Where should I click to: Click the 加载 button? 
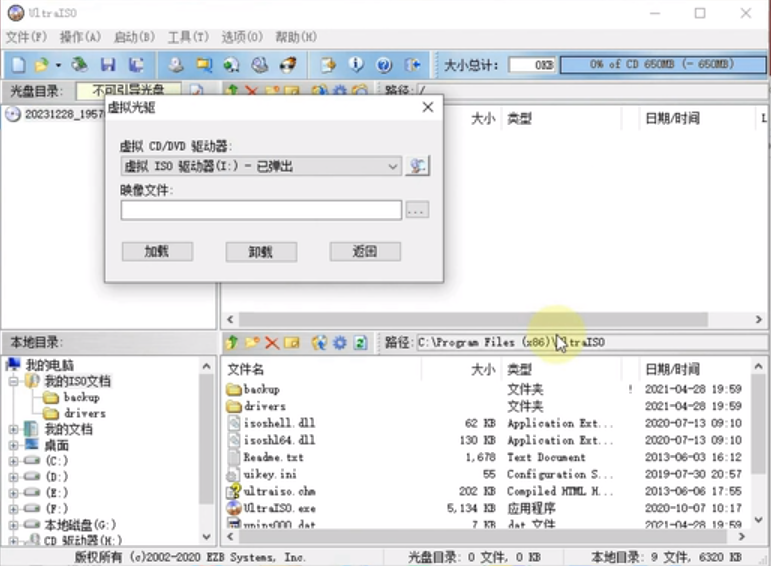click(157, 252)
